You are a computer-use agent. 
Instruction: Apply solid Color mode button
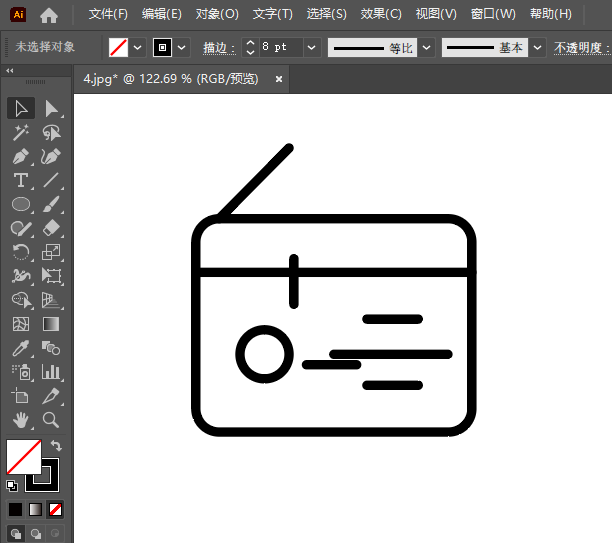16,509
